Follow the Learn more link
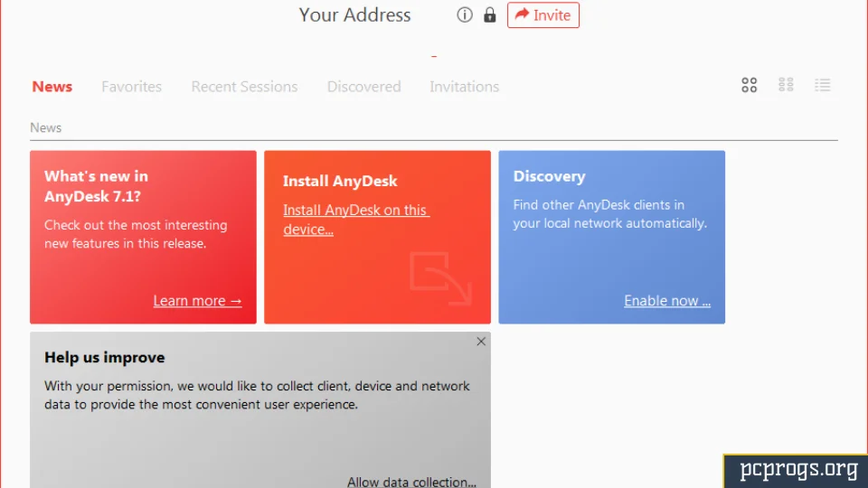This screenshot has width=868, height=488. (197, 300)
